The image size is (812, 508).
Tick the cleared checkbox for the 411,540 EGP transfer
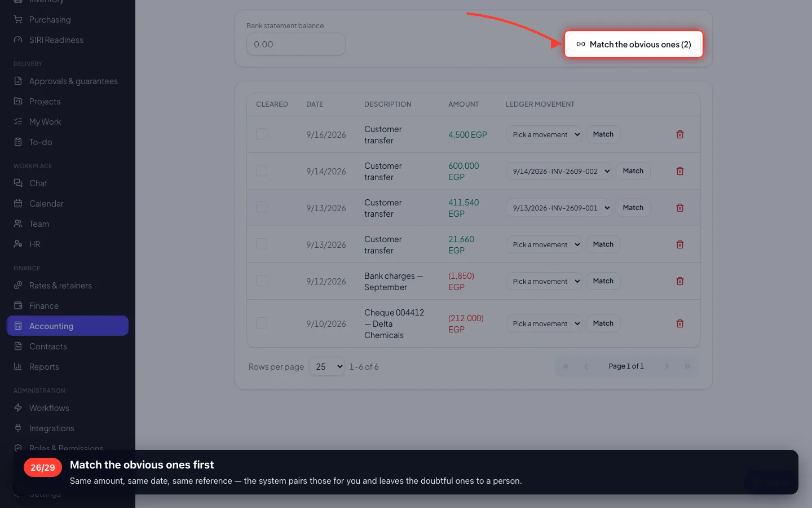(262, 207)
